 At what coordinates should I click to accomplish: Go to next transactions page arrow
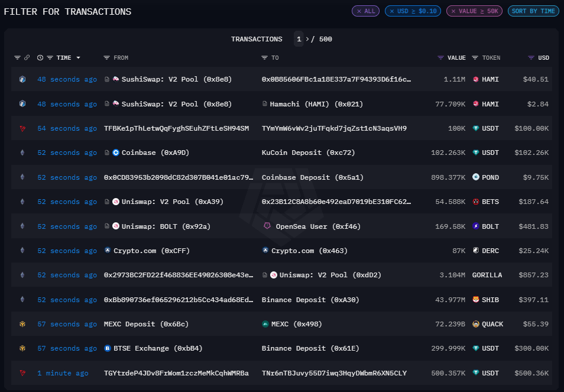click(x=307, y=39)
